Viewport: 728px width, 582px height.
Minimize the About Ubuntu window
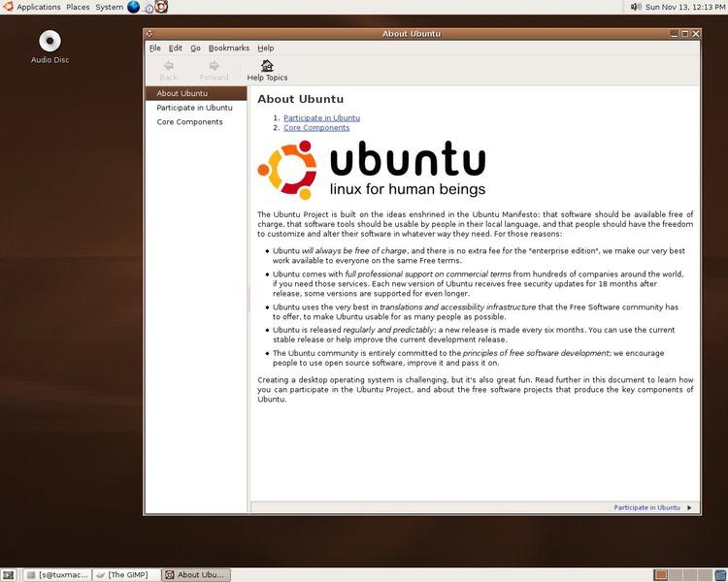tap(675, 34)
